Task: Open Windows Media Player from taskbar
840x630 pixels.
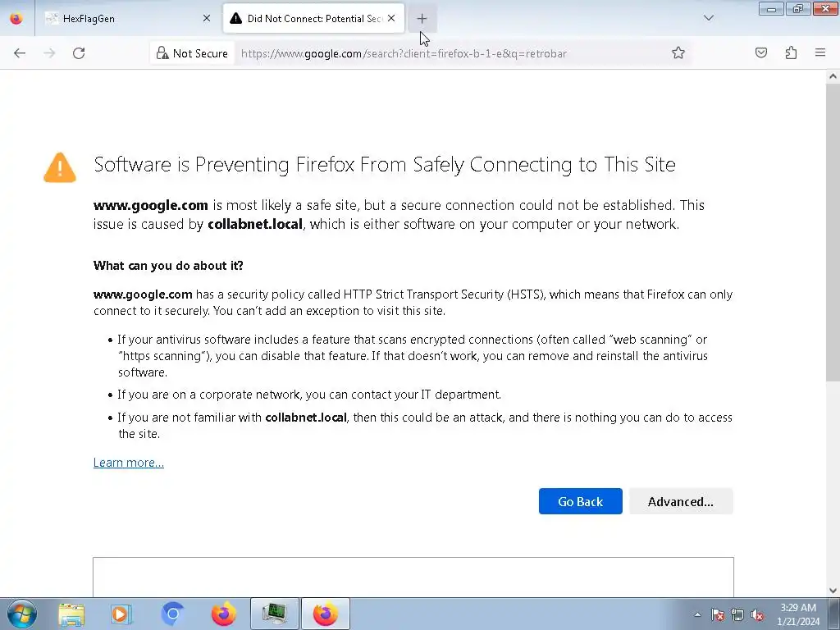Action: pyautogui.click(x=121, y=614)
